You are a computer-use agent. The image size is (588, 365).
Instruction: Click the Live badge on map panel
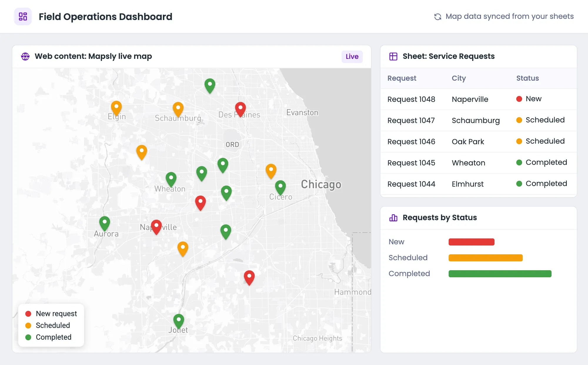point(352,57)
